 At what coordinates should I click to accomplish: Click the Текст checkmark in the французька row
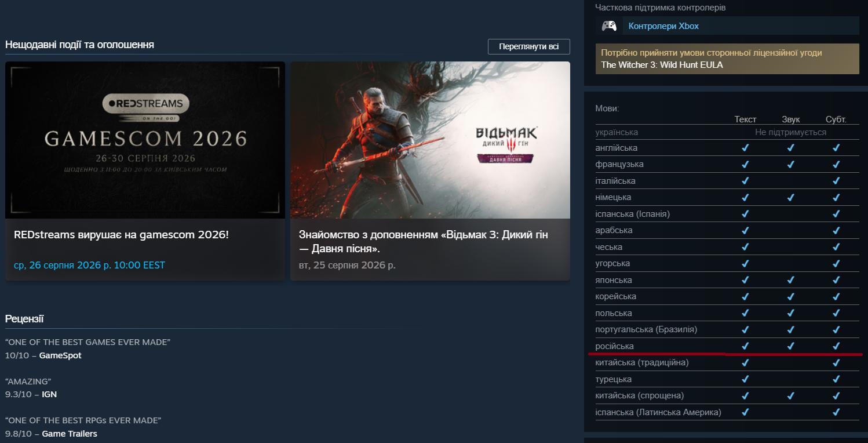(745, 164)
